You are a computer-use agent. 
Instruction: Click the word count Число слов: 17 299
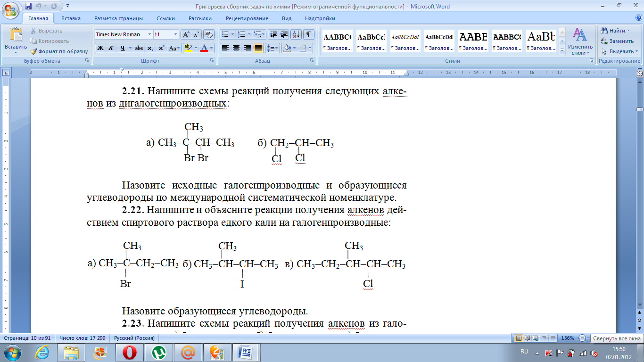[x=83, y=338]
